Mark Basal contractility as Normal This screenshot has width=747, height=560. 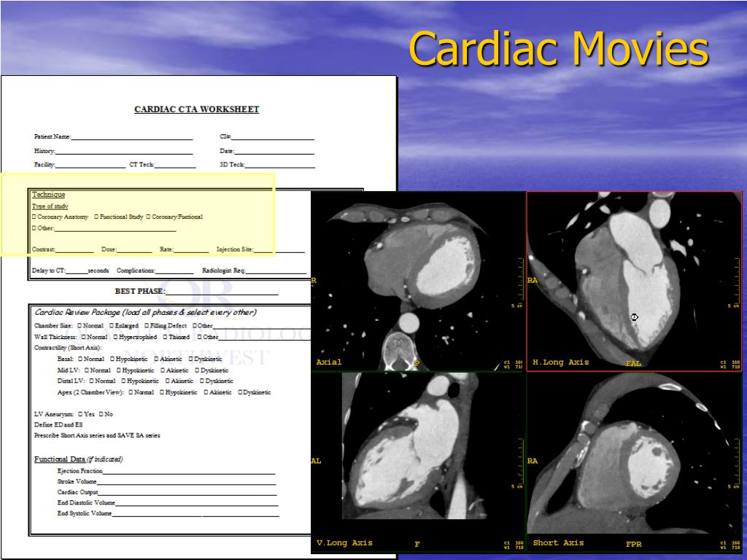(80, 359)
